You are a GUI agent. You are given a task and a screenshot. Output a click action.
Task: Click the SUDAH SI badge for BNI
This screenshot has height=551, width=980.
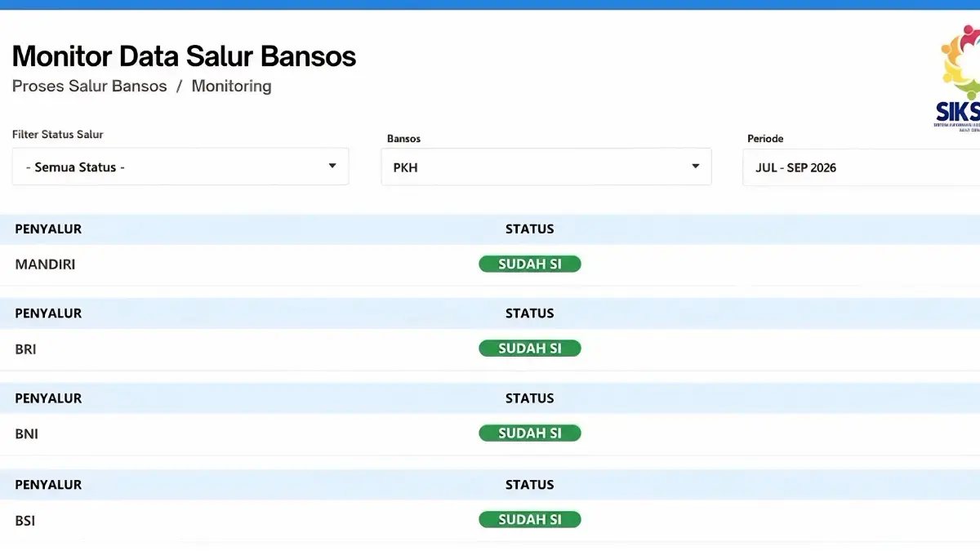pos(530,433)
